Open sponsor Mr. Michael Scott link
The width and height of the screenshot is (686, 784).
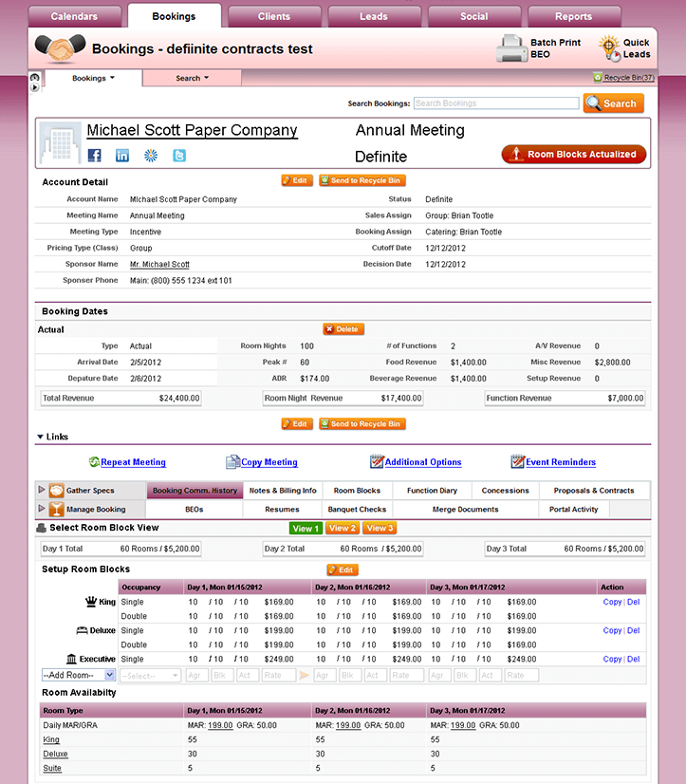[159, 264]
